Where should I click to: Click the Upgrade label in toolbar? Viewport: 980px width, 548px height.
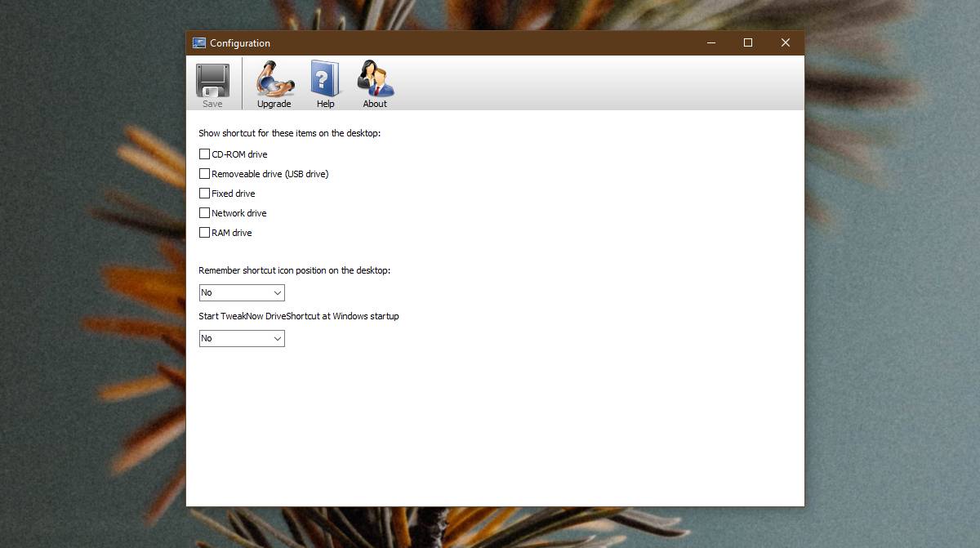pyautogui.click(x=274, y=104)
